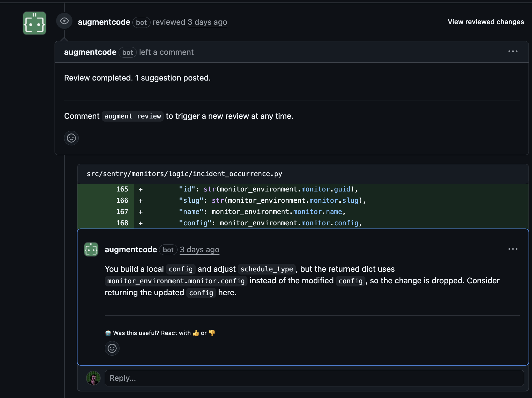Click the augmentcode bot avatar
Image resolution: width=532 pixels, height=398 pixels.
click(34, 23)
